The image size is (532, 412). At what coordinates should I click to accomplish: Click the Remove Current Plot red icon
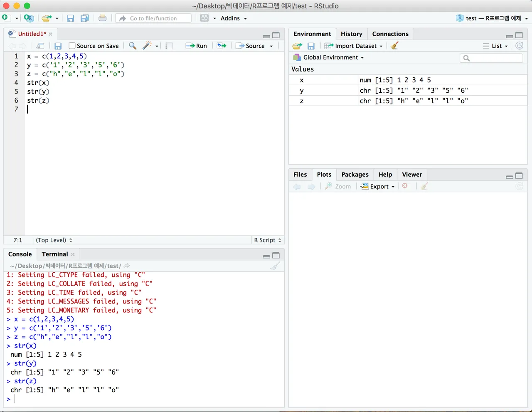click(x=405, y=186)
